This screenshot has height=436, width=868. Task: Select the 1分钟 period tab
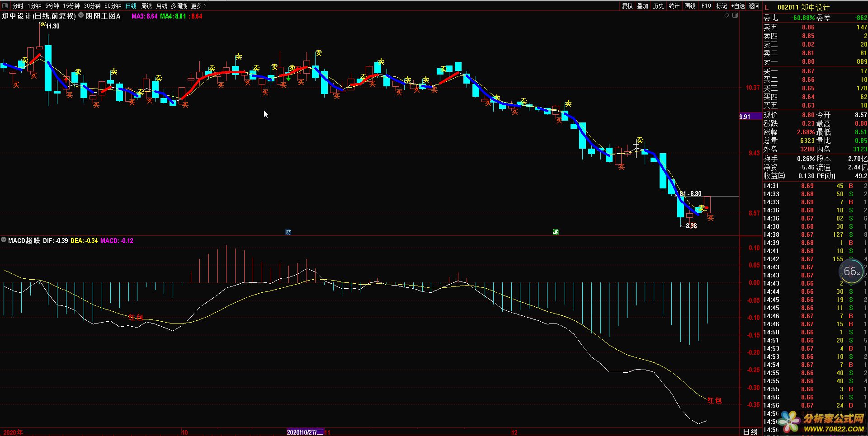pyautogui.click(x=34, y=6)
